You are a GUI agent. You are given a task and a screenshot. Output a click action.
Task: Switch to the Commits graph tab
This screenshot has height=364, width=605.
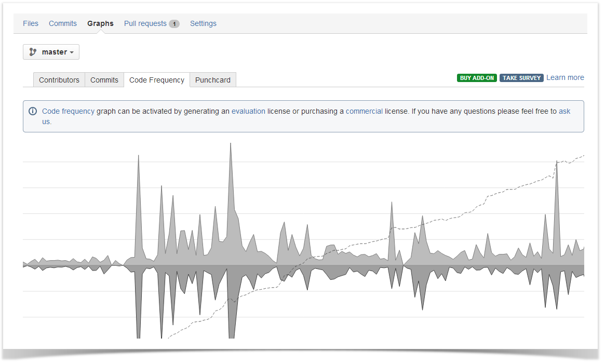(104, 80)
